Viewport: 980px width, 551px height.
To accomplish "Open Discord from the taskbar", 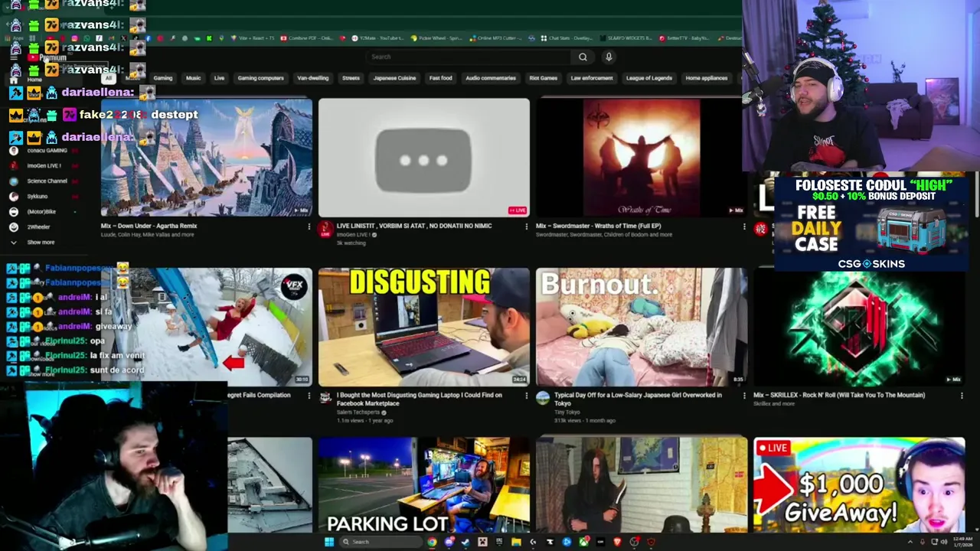I will click(449, 542).
